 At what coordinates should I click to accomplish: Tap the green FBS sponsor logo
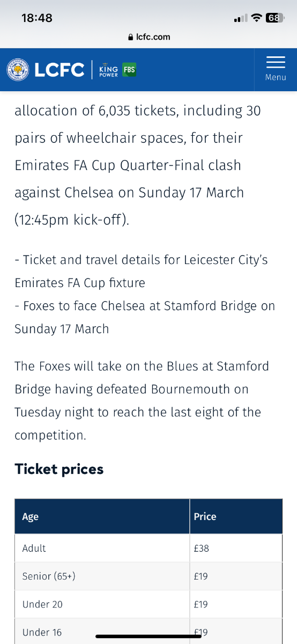tap(129, 70)
